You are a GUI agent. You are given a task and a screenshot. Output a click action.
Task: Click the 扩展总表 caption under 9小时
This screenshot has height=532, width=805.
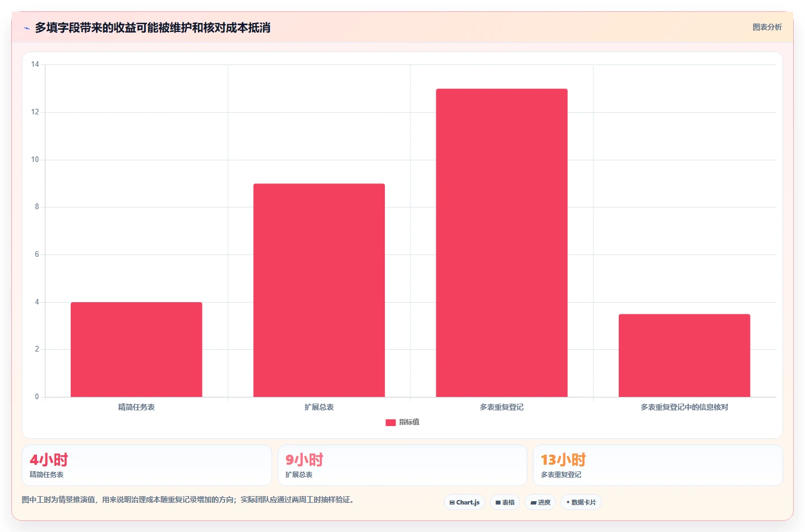(x=299, y=475)
